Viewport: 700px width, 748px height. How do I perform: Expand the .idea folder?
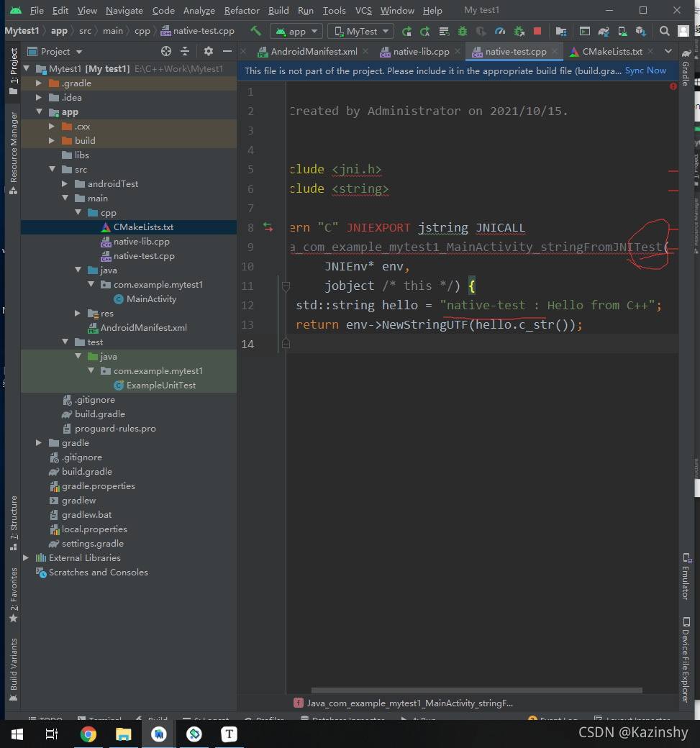[x=39, y=97]
